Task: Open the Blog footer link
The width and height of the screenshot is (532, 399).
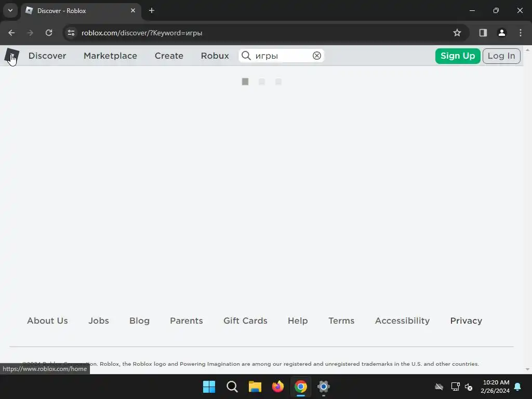Action: (x=139, y=321)
